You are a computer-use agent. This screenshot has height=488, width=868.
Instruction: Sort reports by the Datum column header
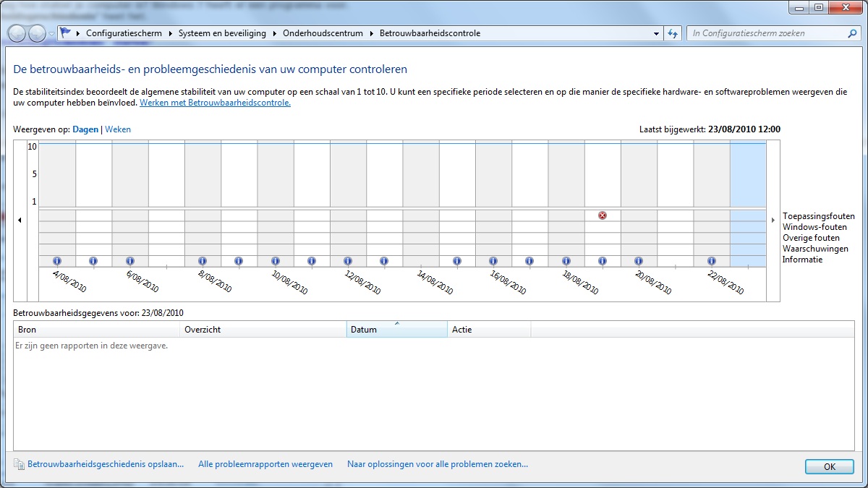(x=396, y=330)
